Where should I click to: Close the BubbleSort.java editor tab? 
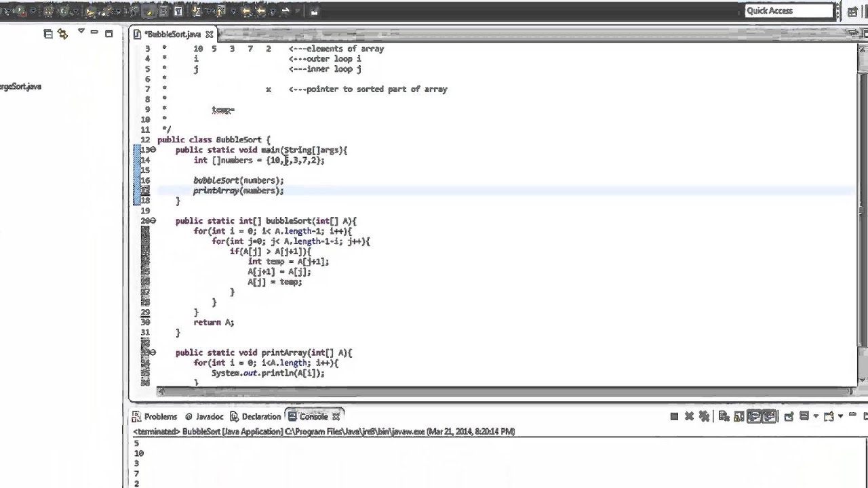[x=210, y=34]
